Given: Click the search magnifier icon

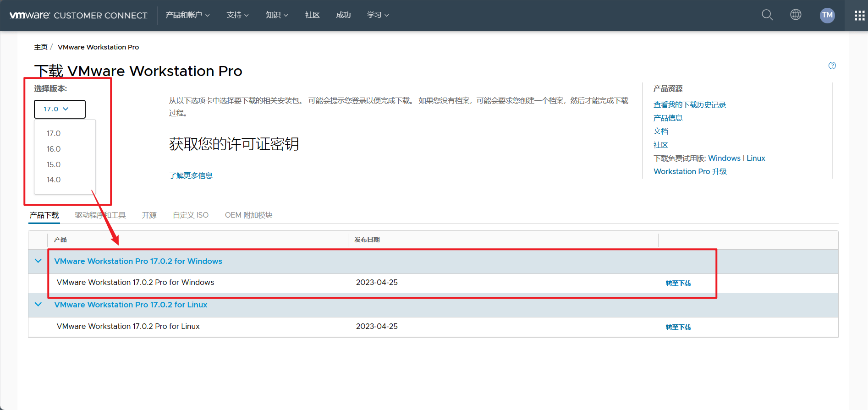Looking at the screenshot, I should [x=767, y=15].
